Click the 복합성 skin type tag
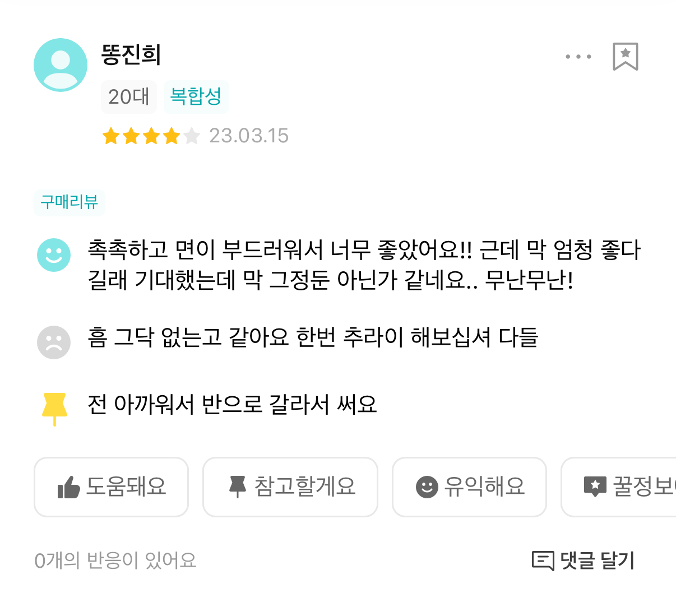The image size is (676, 616). [x=196, y=97]
